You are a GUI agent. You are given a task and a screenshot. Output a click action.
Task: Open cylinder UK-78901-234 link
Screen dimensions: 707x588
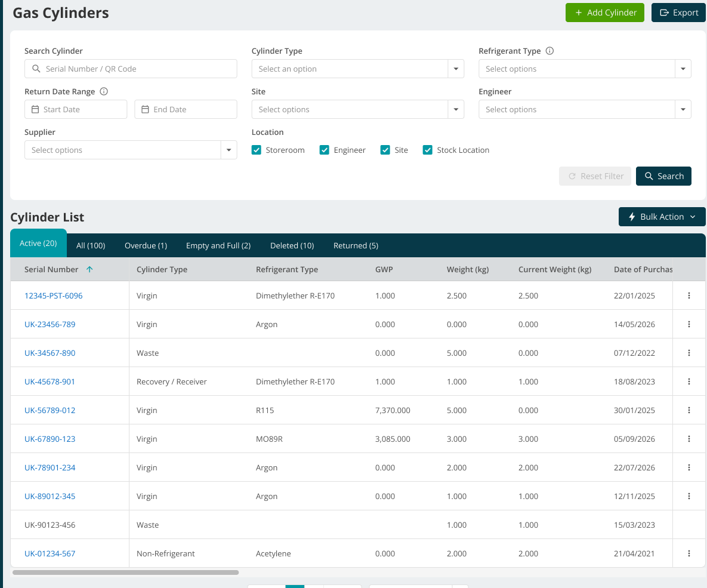(50, 467)
